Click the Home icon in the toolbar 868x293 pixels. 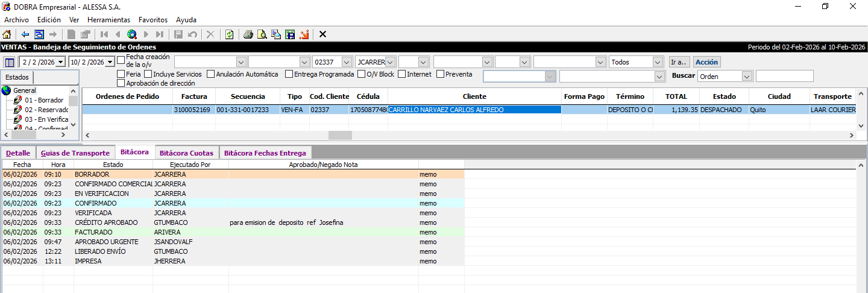[x=7, y=34]
